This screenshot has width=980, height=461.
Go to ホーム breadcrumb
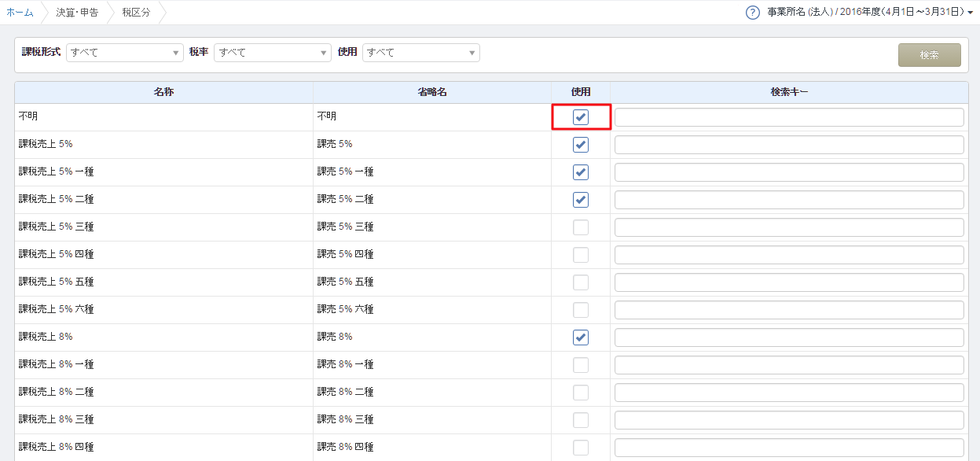point(20,13)
